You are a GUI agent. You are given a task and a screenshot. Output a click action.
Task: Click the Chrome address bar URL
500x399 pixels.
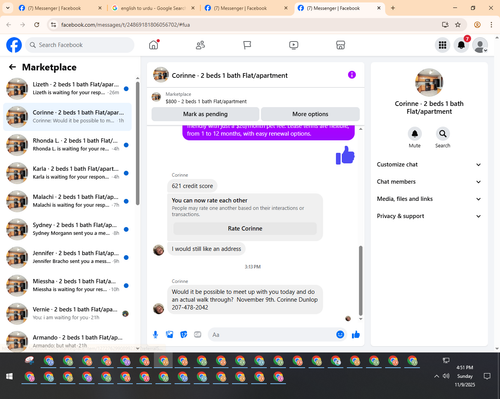point(125,25)
